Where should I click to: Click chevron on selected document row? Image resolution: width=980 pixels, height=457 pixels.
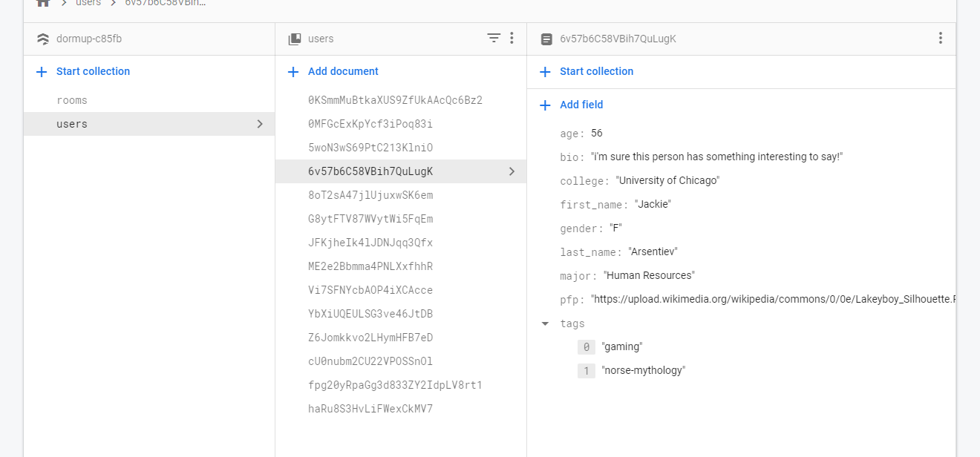coord(512,171)
